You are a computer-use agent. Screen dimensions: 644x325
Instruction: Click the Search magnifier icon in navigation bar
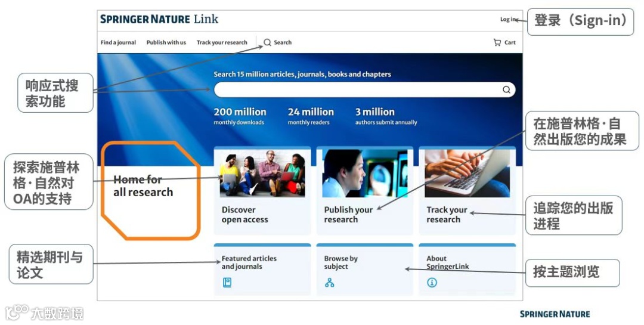pos(267,42)
